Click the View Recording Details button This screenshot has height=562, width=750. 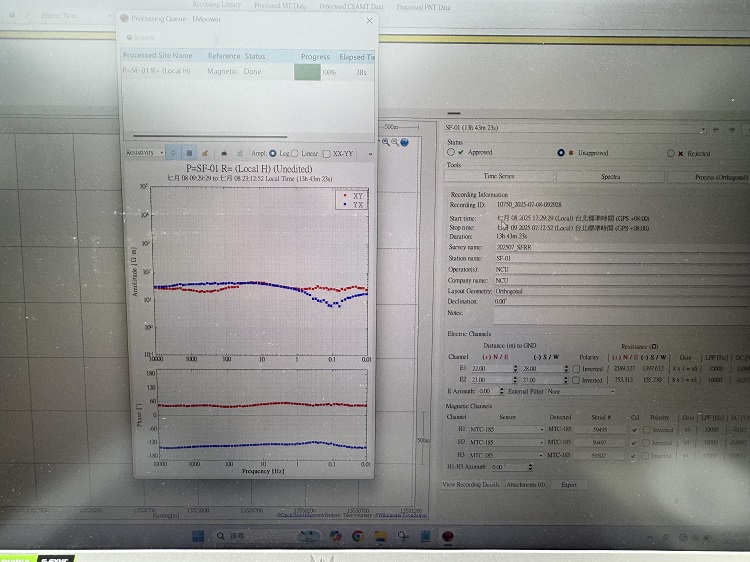473,484
